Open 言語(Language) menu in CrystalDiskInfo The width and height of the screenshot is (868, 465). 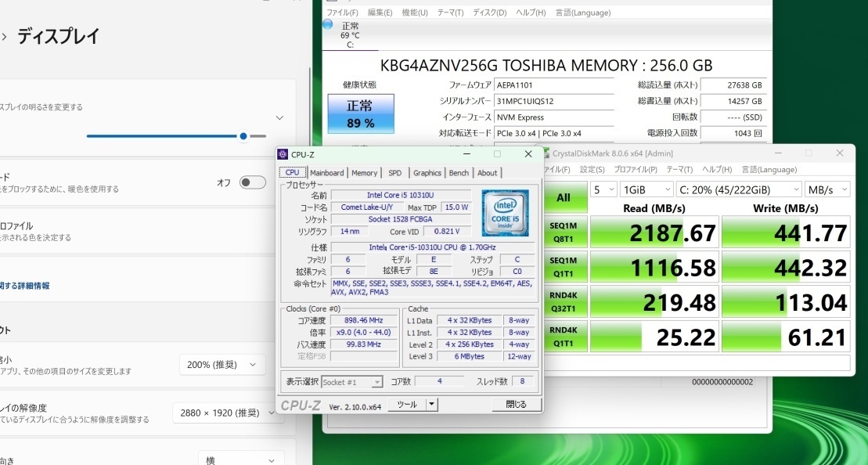coord(583,13)
